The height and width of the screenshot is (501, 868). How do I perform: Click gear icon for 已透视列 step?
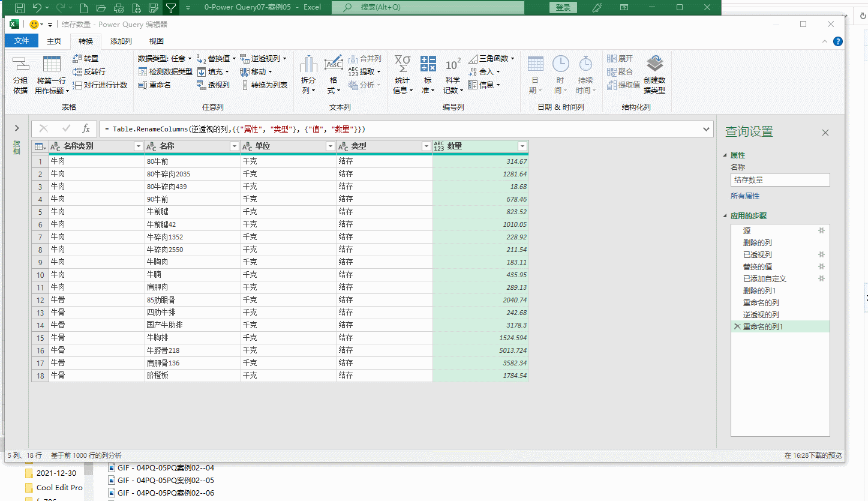822,254
